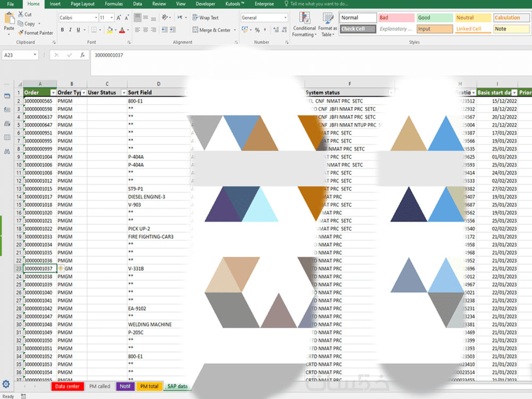Open the borders button

pyautogui.click(x=94, y=30)
